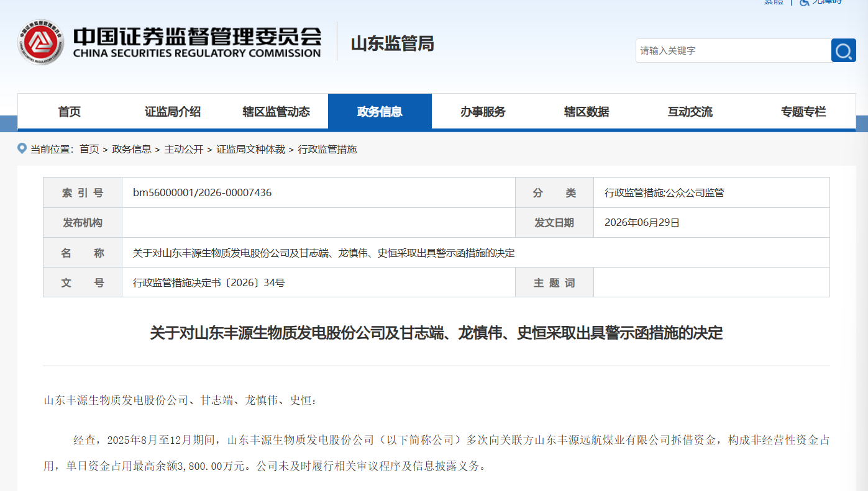Select the index number bm56000001/2026-00007436

[x=203, y=193]
